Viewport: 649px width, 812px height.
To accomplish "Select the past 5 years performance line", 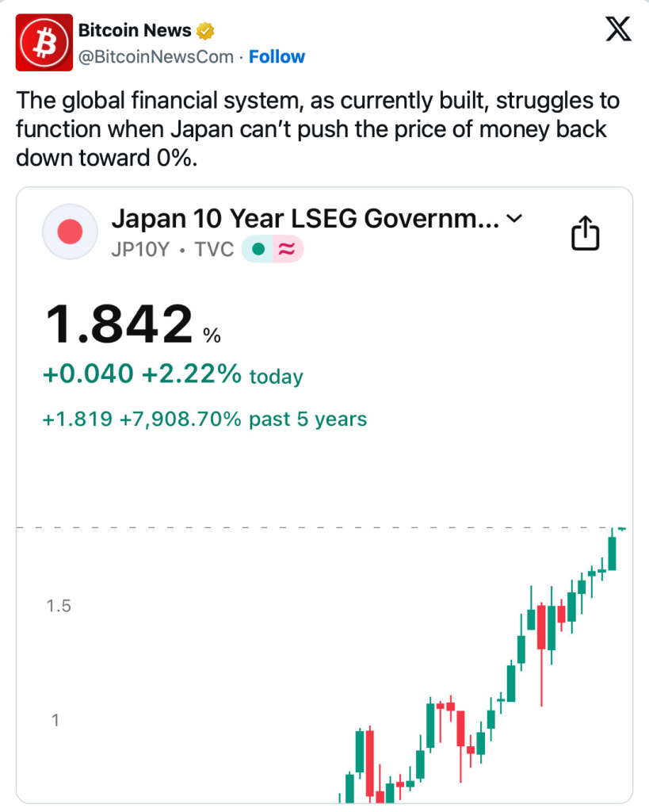I will 204,419.
